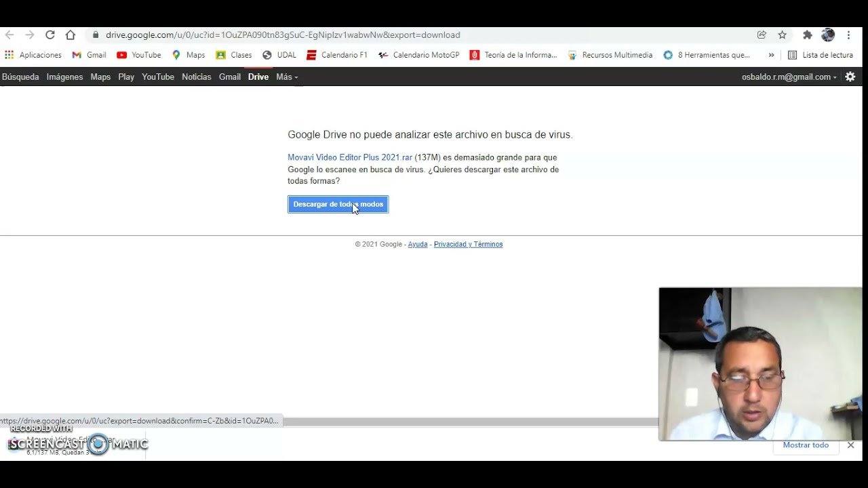Open Google settings gear icon
Image resolution: width=868 pixels, height=488 pixels.
(850, 77)
